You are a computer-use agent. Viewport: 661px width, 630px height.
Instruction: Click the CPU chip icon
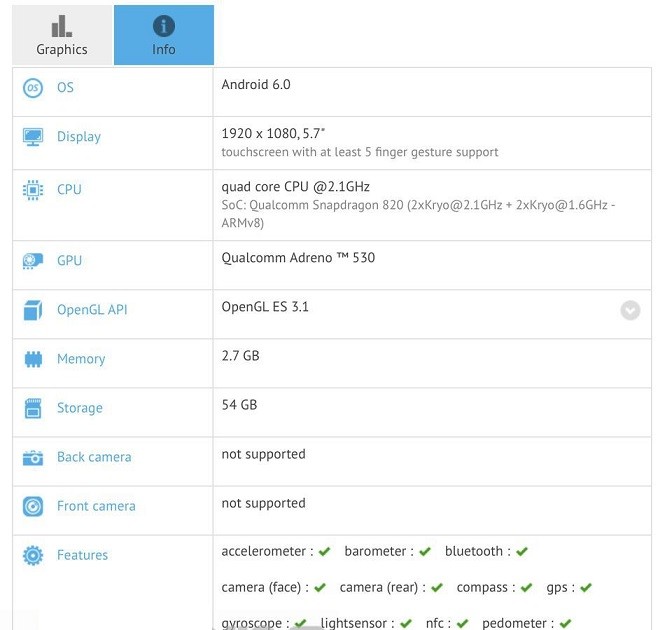coord(33,190)
